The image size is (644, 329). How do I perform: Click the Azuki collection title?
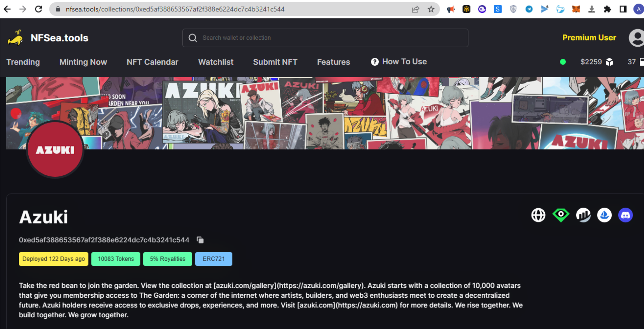tap(44, 217)
